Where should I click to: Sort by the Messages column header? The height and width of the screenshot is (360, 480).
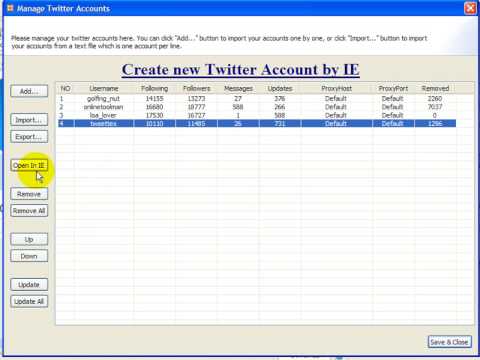click(x=238, y=88)
